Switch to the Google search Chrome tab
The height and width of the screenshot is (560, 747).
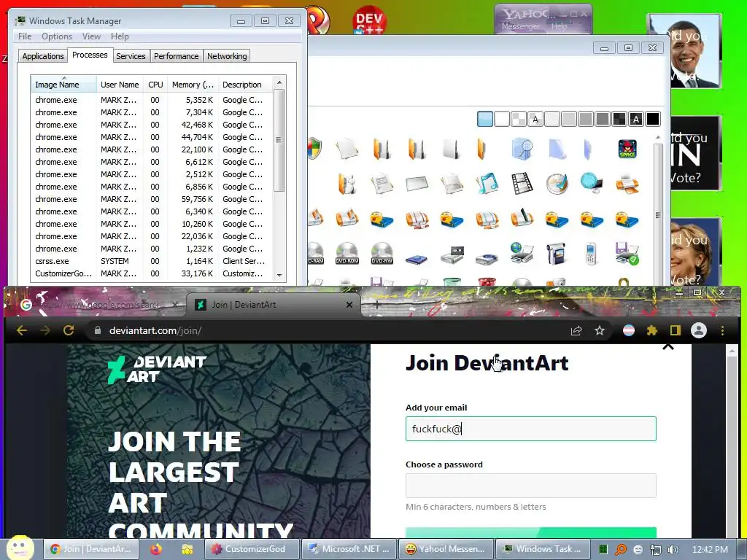point(100,305)
